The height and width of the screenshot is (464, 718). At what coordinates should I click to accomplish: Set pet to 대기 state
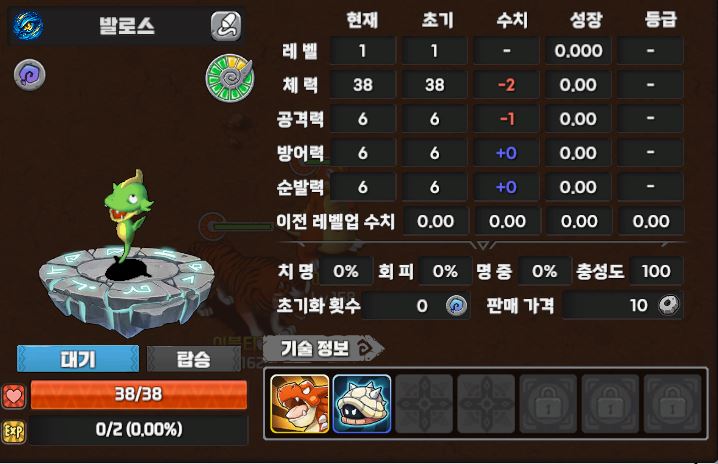[78, 359]
